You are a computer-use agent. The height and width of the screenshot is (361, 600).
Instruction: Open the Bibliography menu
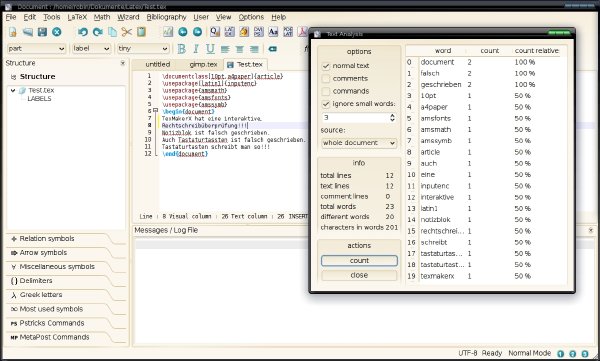pyautogui.click(x=166, y=17)
